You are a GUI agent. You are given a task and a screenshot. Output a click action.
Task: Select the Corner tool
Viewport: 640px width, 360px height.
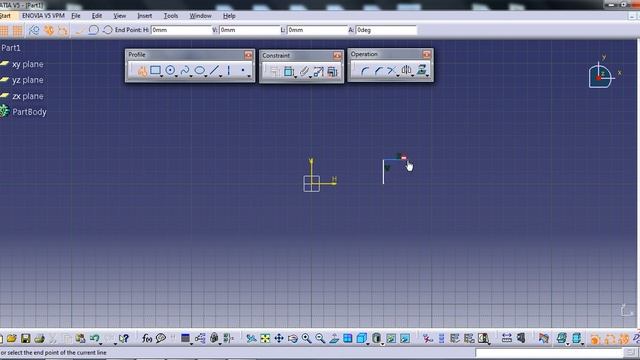[x=364, y=71]
